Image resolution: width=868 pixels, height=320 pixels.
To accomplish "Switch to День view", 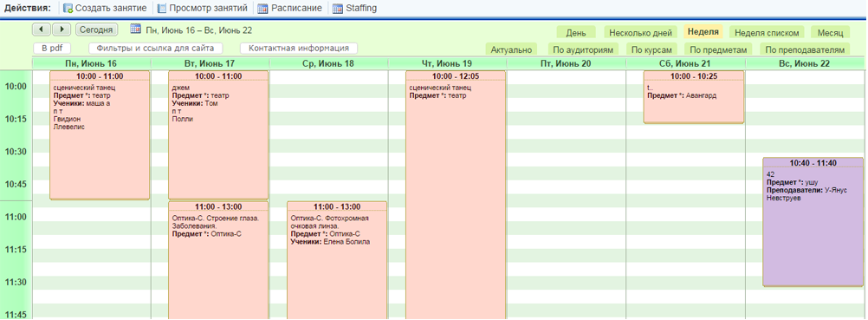I will (x=576, y=32).
